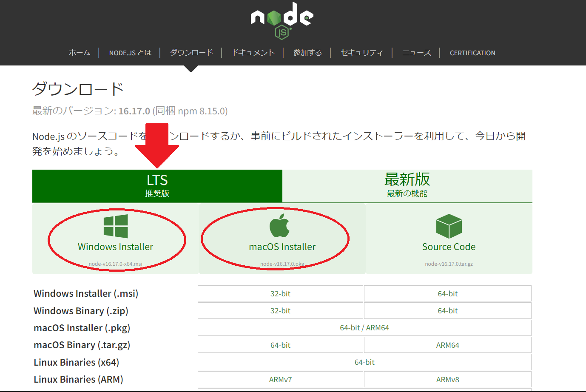Viewport: 586px width, 392px height.
Task: Click the ダウンロード page heading
Action: 78,89
